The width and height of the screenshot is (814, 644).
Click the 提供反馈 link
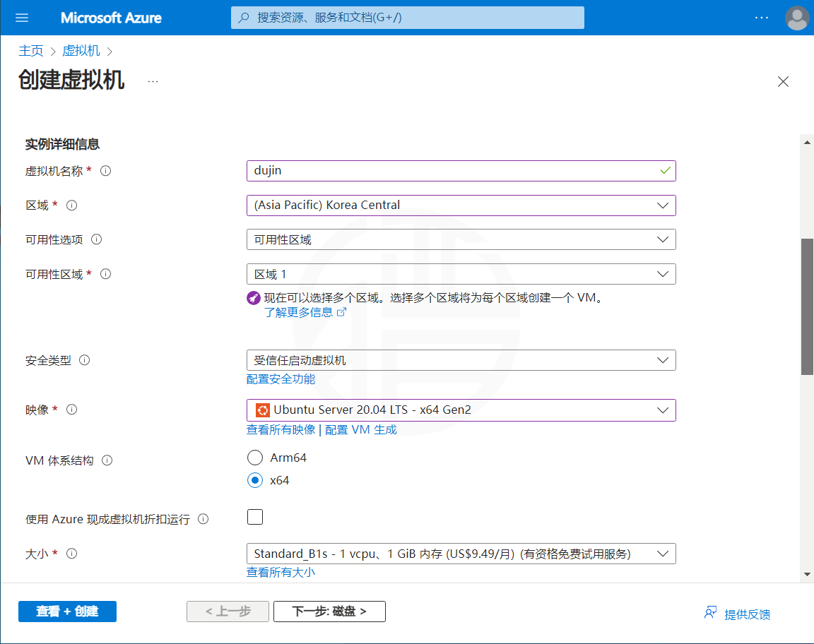click(748, 614)
